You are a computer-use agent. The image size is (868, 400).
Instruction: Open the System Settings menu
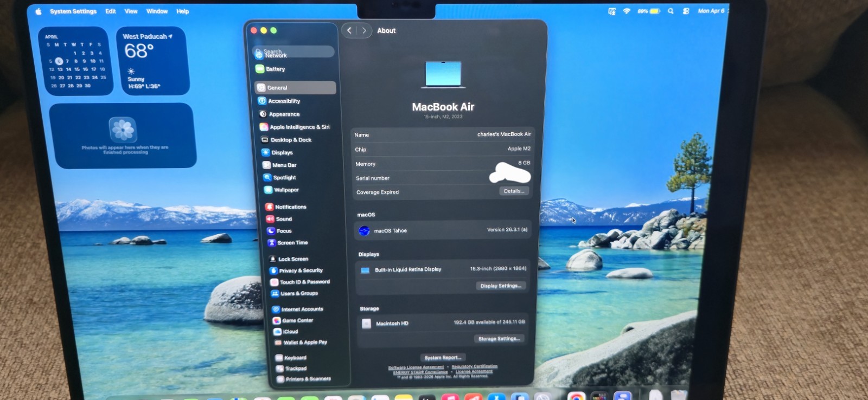pyautogui.click(x=73, y=11)
